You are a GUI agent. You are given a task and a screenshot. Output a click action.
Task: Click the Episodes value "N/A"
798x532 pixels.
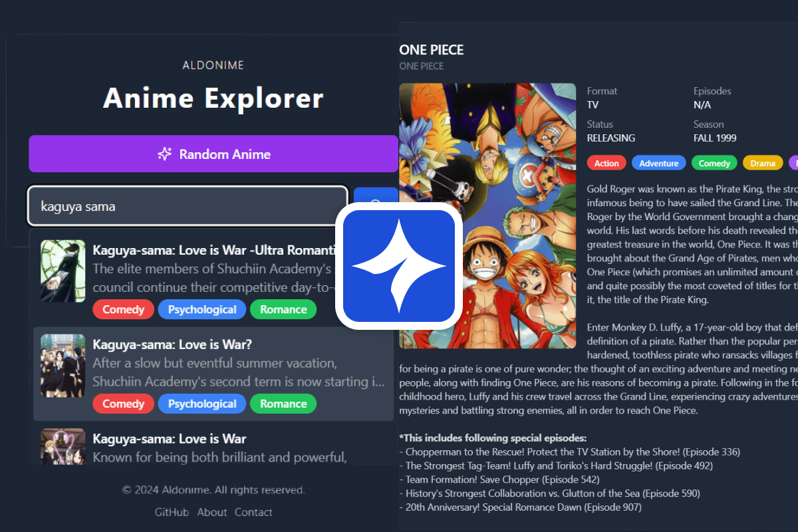click(x=702, y=105)
